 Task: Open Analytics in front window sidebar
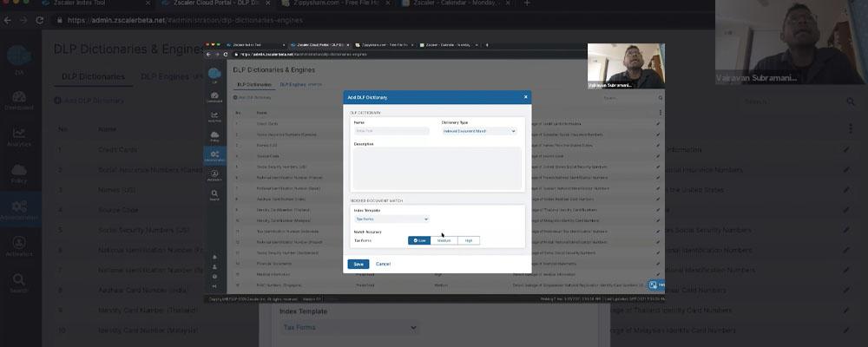(214, 117)
